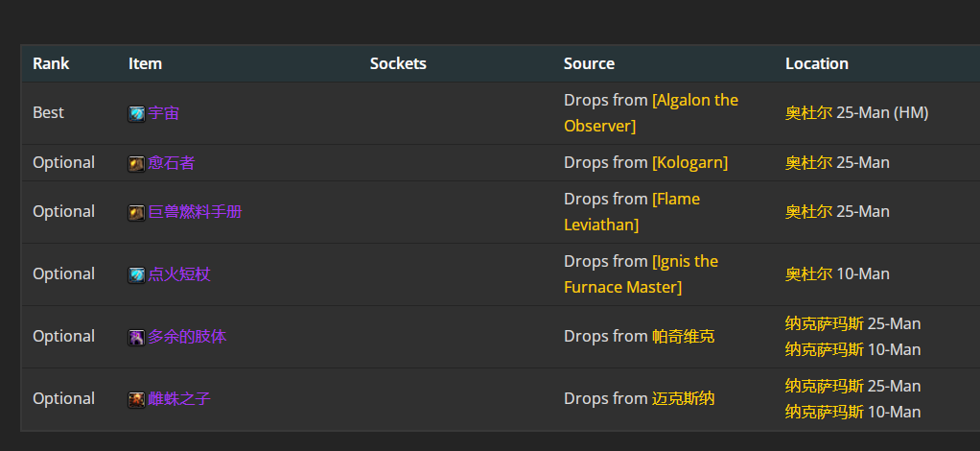
Task: Open the 点火短杖 item link
Action: click(x=179, y=274)
